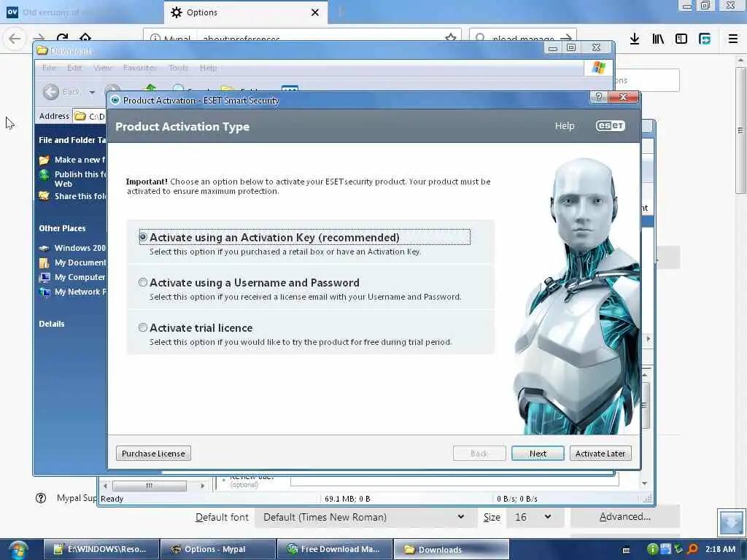
Task: Open Help link in ESET header
Action: tap(565, 125)
